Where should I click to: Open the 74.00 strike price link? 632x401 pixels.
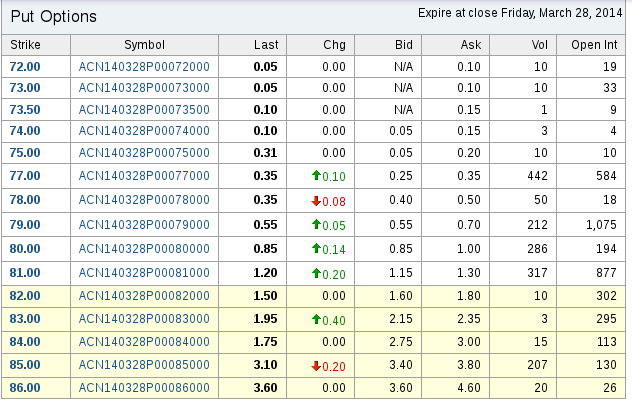(x=25, y=131)
